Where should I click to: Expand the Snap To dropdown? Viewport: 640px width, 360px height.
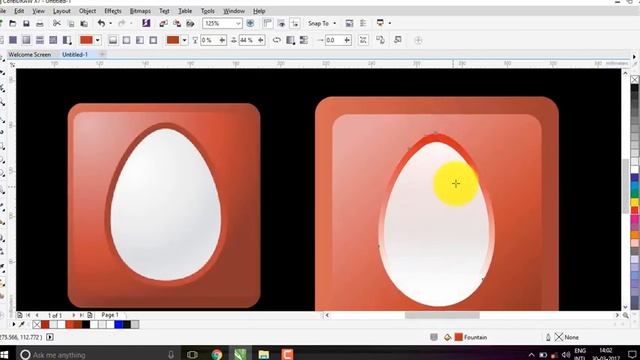335,23
